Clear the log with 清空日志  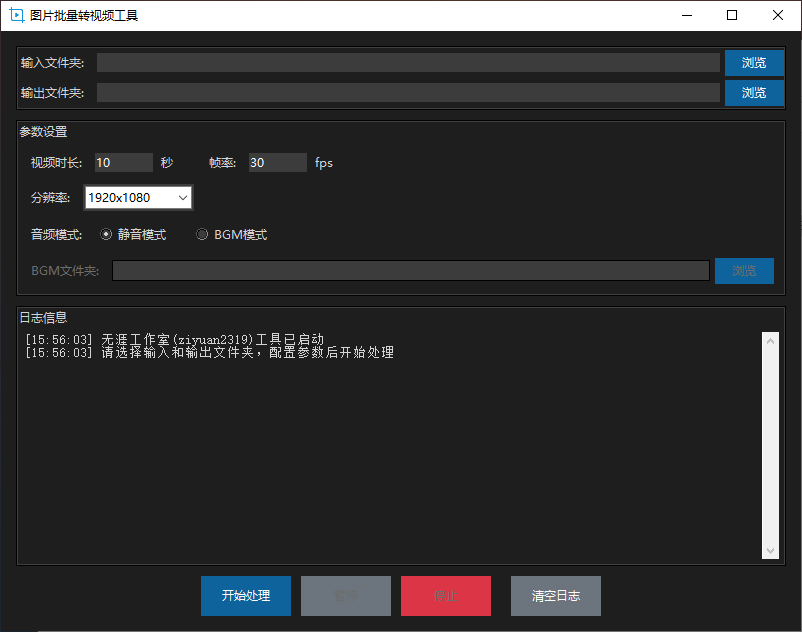click(x=555, y=596)
